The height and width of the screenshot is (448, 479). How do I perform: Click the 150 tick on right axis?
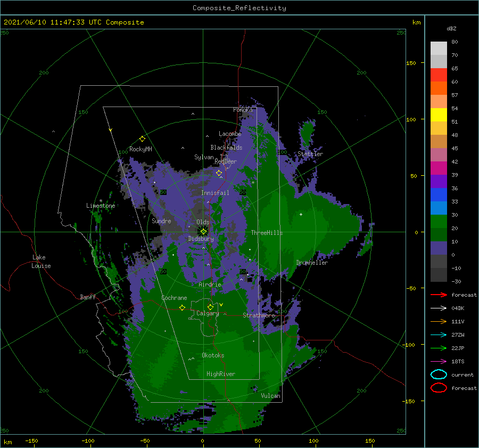[411, 63]
